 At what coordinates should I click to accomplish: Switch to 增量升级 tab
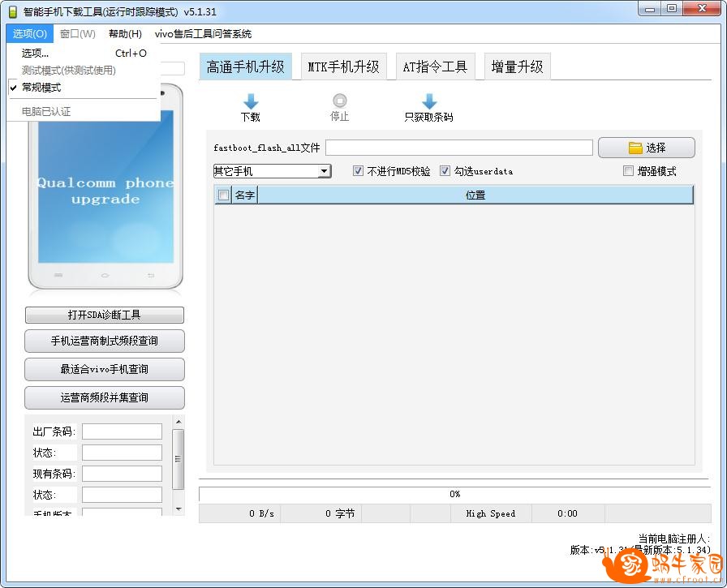click(x=517, y=67)
